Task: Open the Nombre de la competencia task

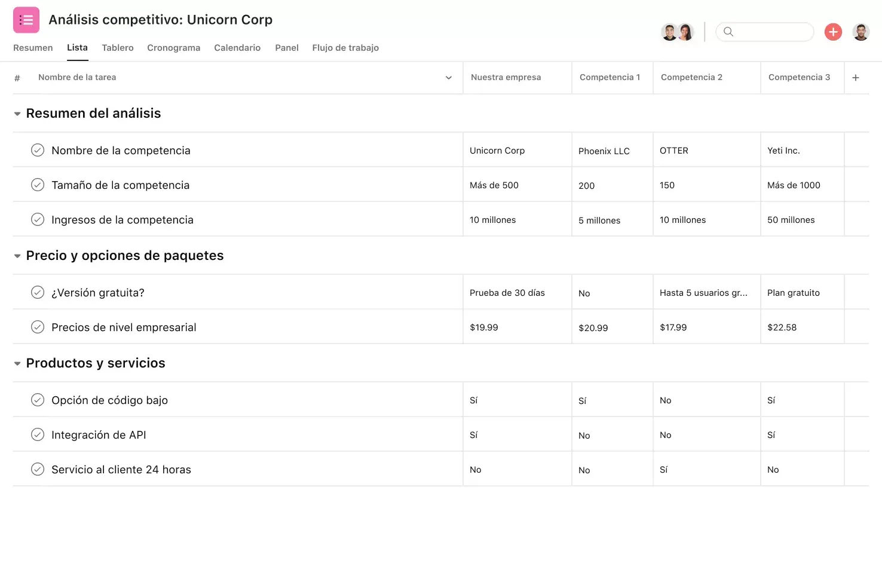Action: pos(121,151)
